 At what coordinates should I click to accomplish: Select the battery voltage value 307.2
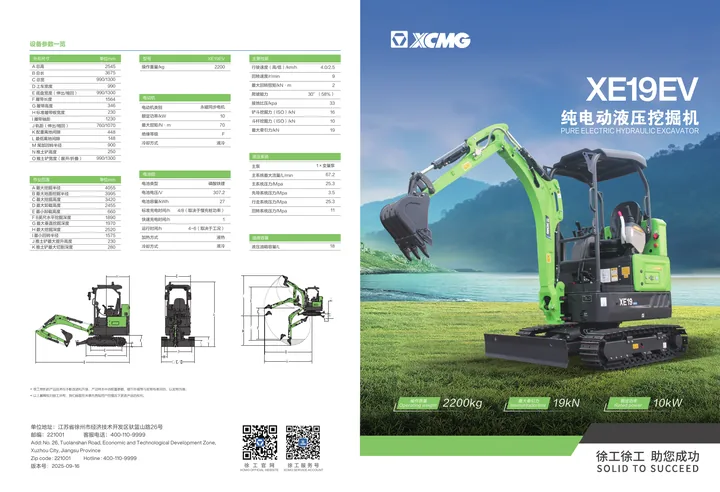219,192
